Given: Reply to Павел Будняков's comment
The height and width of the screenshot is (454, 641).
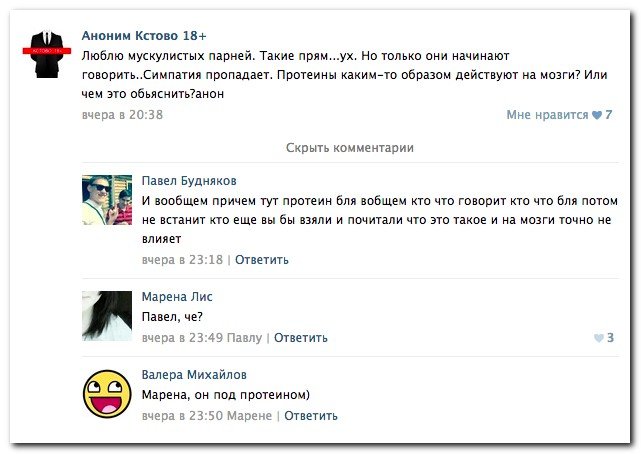Looking at the screenshot, I should tap(262, 260).
